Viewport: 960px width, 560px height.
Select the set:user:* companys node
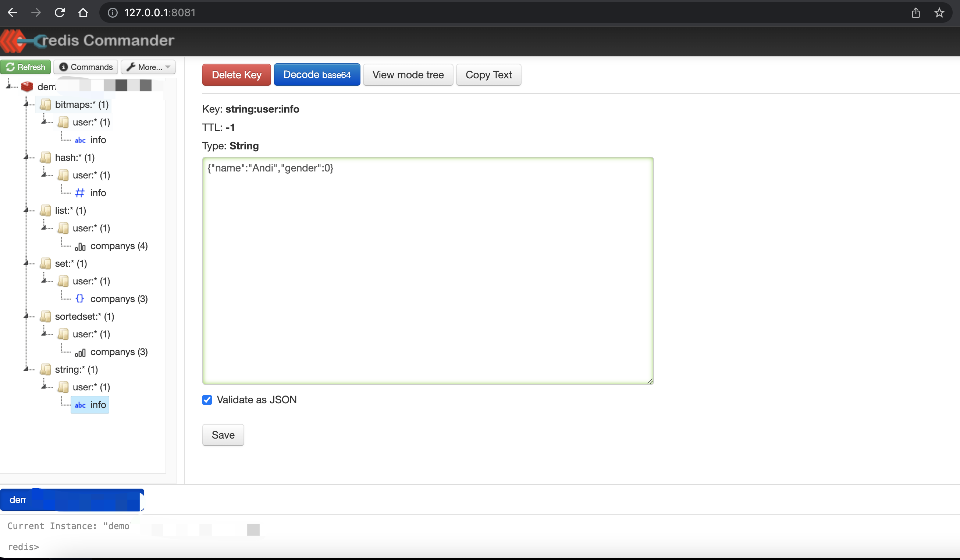(x=118, y=298)
